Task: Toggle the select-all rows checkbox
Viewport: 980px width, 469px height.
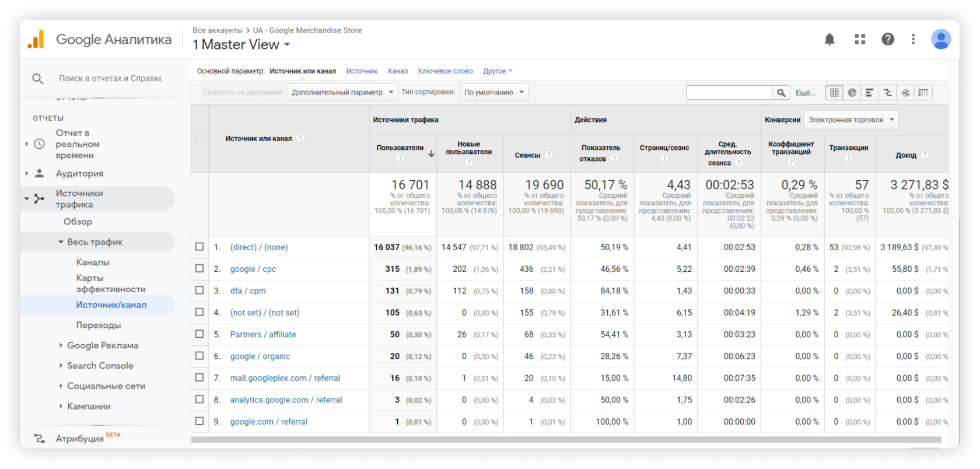Action: pyautogui.click(x=200, y=139)
